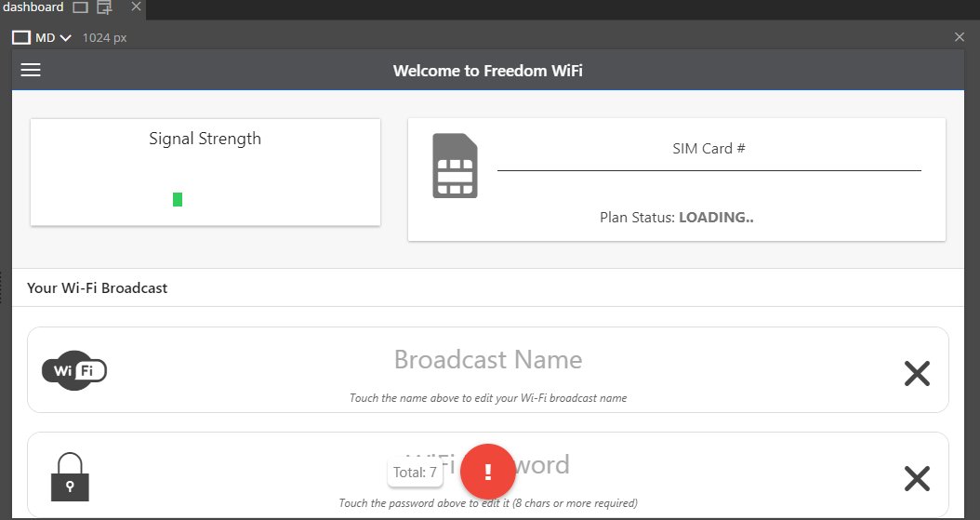This screenshot has height=520, width=980.
Task: Click the green signal strength bar
Action: tap(178, 199)
